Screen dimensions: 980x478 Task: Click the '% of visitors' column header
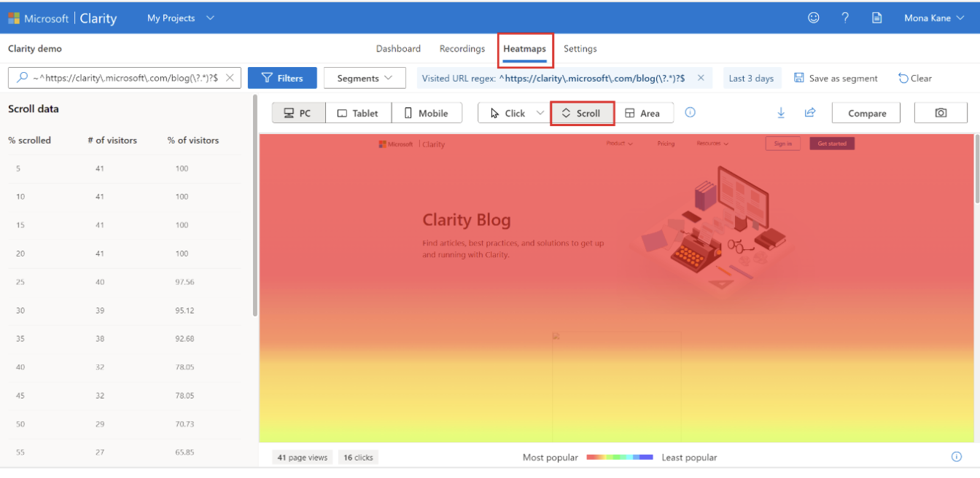coord(193,140)
